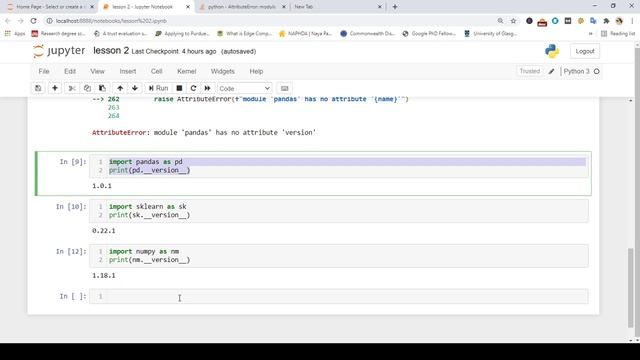Screen dimensions: 640x360
Task: Click the pencil edit mode icon
Action: [551, 71]
